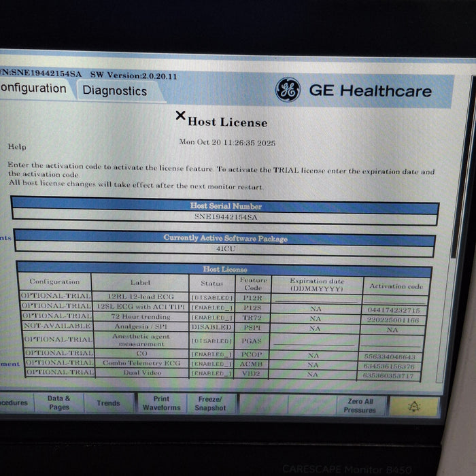Click the Combo Telemetry ECG label

[x=141, y=363]
